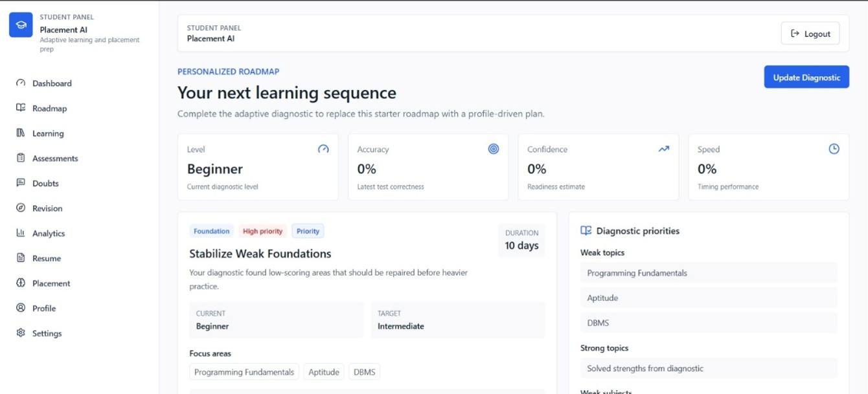Click 'Timing performance' caption
This screenshot has width=868, height=394.
[728, 187]
